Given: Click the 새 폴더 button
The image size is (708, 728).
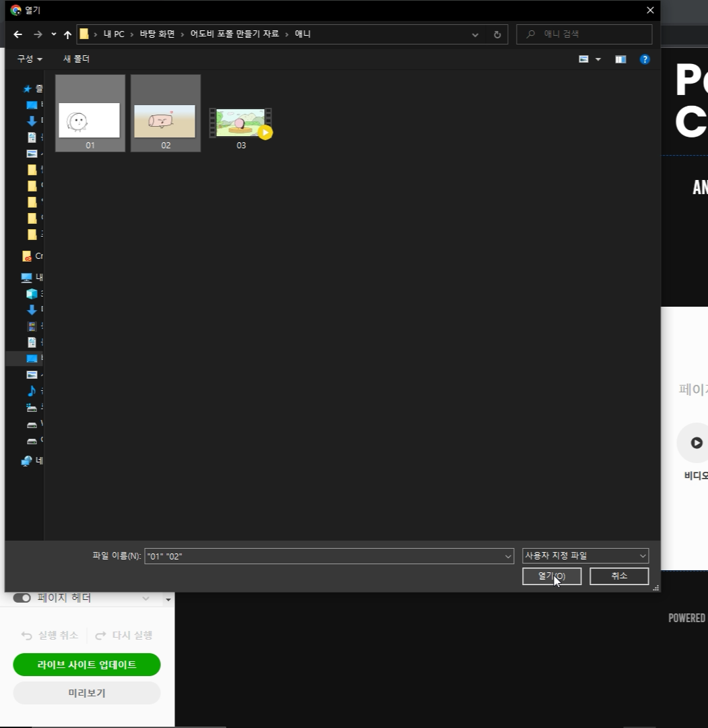Looking at the screenshot, I should [x=76, y=59].
